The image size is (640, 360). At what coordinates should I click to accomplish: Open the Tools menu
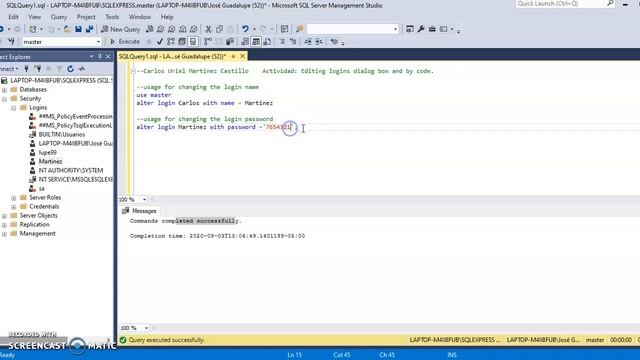(112, 17)
